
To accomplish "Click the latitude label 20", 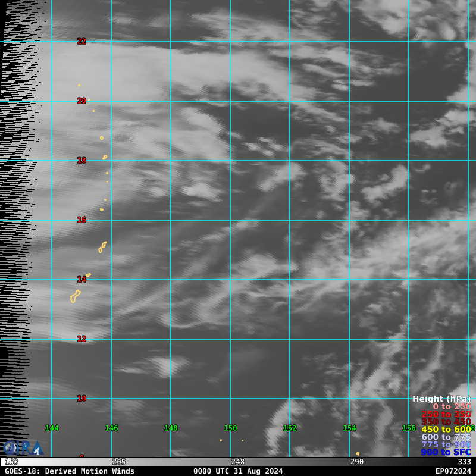I will [82, 101].
